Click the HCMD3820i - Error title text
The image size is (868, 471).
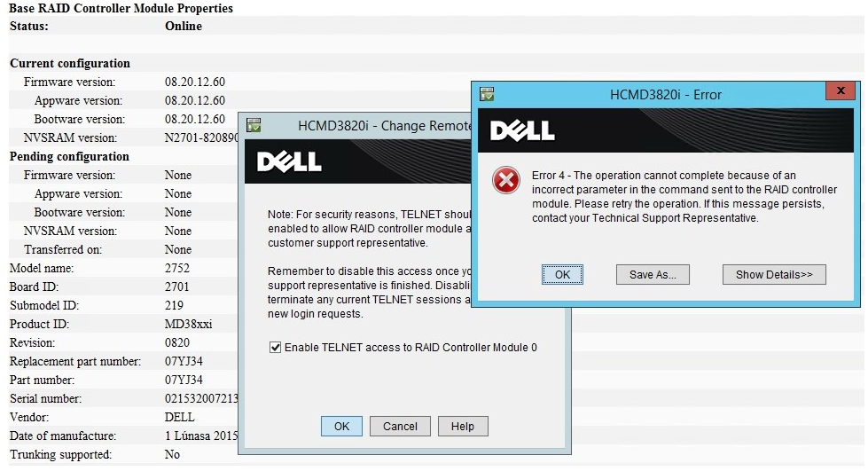(665, 95)
